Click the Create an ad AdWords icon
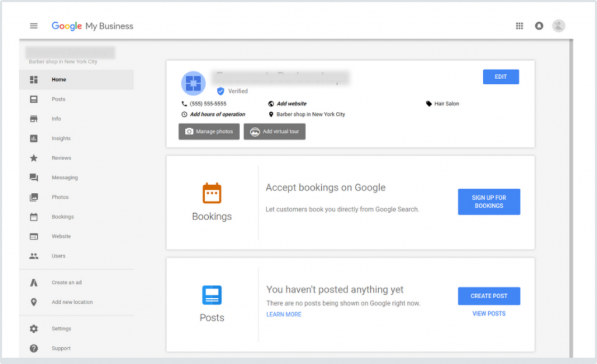Viewport: 597px width, 364px height. coord(34,282)
